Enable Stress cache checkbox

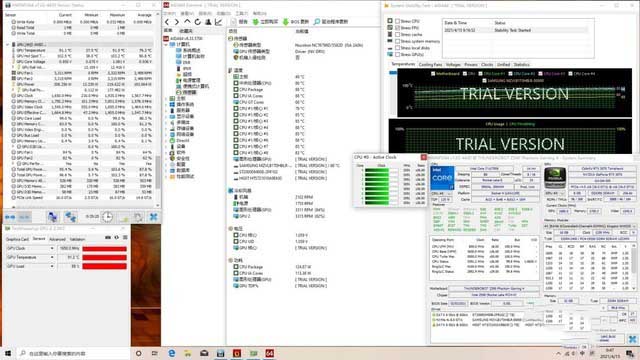click(397, 34)
